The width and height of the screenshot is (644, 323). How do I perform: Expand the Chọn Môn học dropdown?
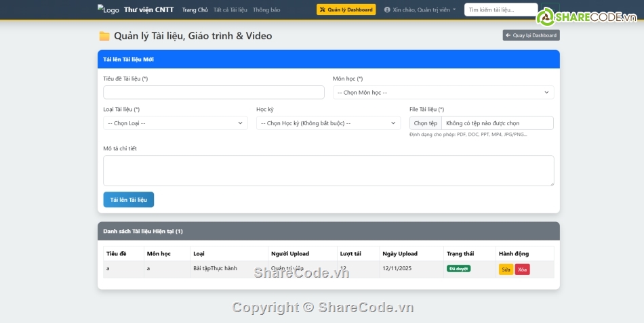tap(443, 92)
